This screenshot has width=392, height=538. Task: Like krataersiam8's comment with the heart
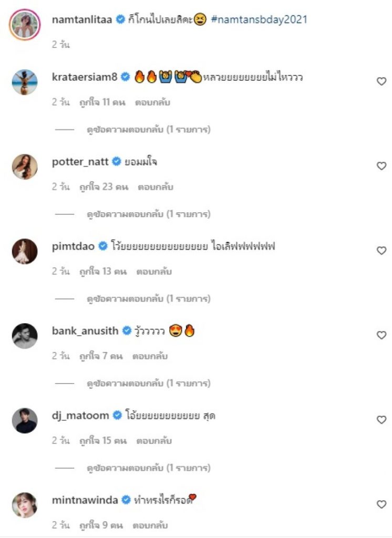click(381, 81)
